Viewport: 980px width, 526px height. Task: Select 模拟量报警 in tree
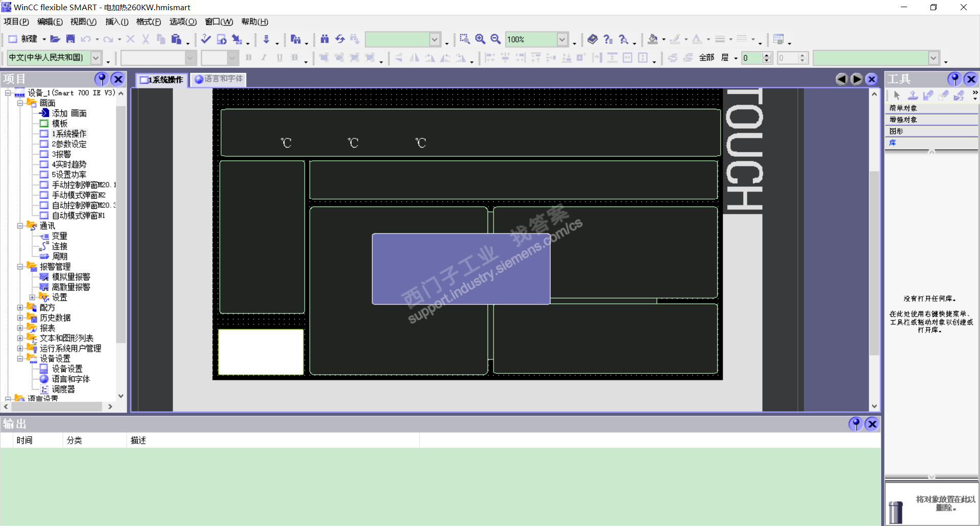71,277
